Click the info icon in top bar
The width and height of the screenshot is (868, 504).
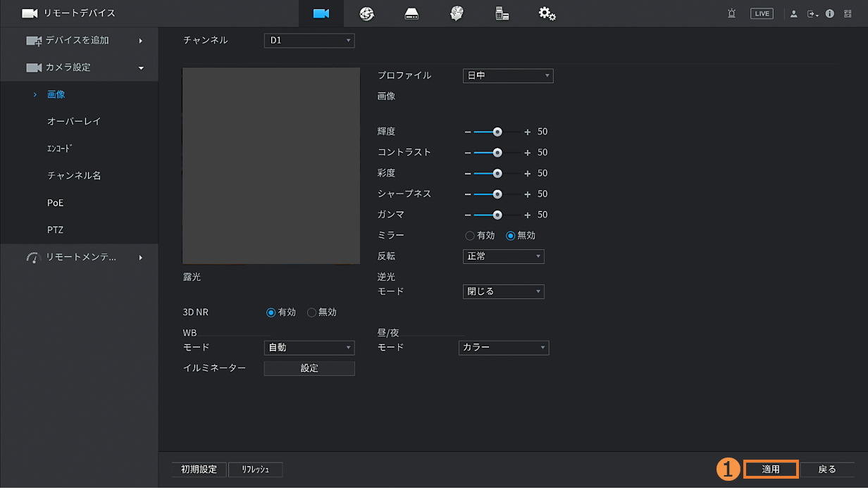point(830,13)
